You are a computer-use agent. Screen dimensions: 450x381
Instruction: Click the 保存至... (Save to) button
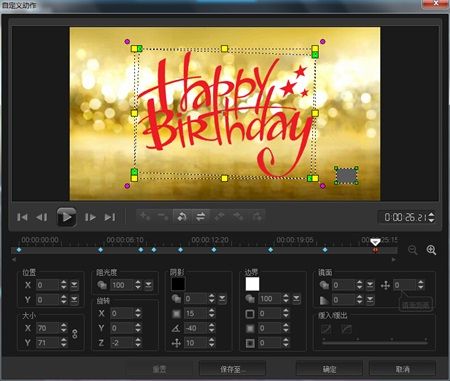coord(232,369)
